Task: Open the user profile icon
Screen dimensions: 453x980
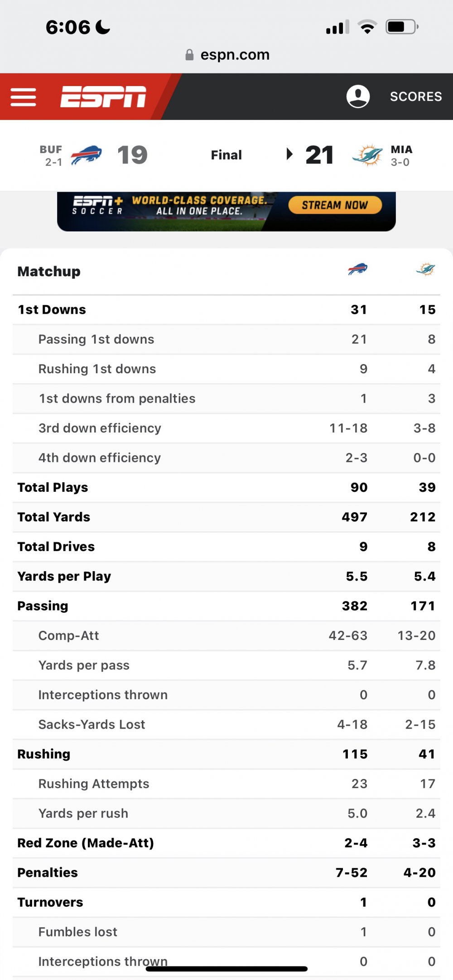Action: 358,96
